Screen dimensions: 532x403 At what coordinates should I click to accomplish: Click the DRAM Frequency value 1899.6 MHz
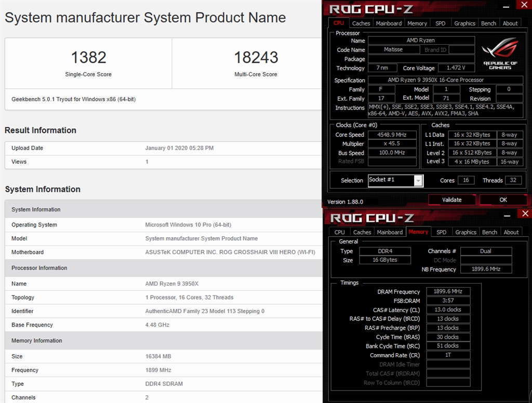click(x=448, y=291)
